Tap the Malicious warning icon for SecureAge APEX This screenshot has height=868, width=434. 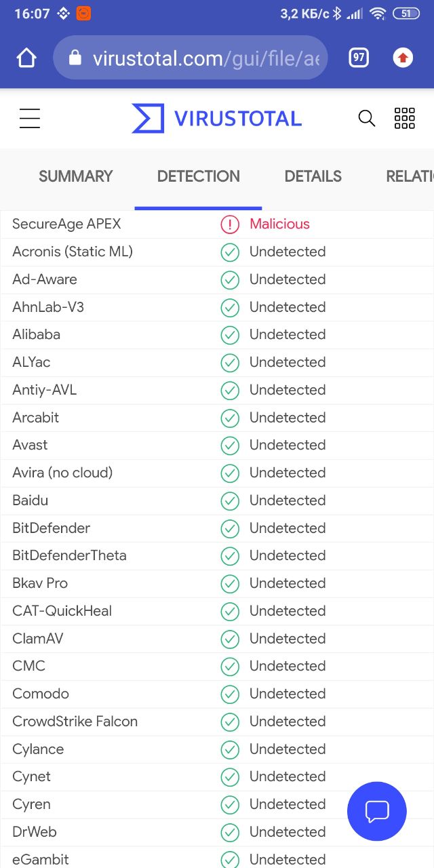[x=230, y=224]
